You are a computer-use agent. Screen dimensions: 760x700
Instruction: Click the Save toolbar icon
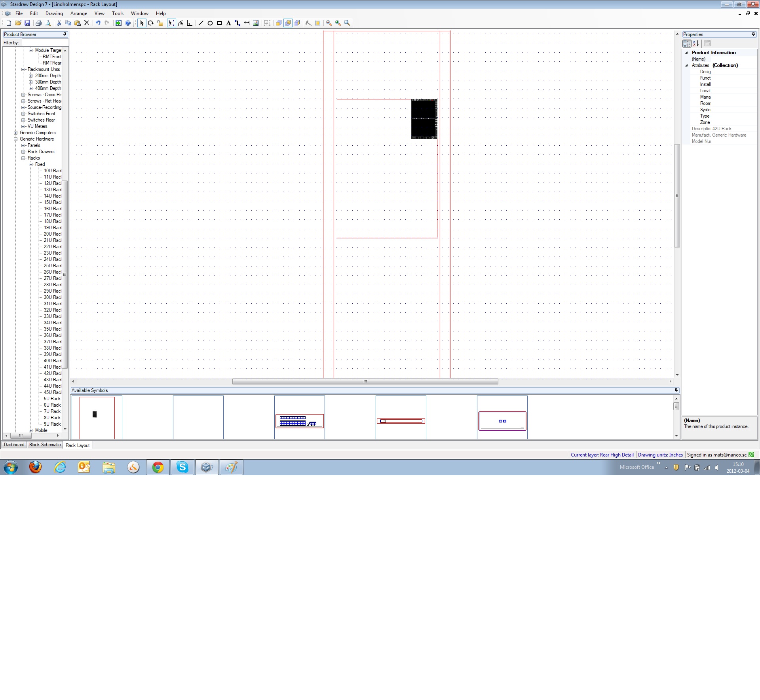27,23
